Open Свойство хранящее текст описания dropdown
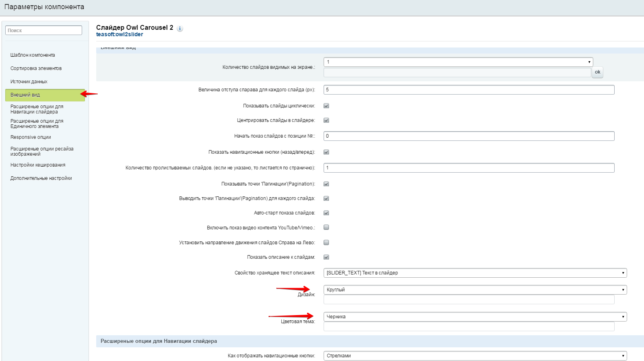The image size is (644, 361). [475, 273]
